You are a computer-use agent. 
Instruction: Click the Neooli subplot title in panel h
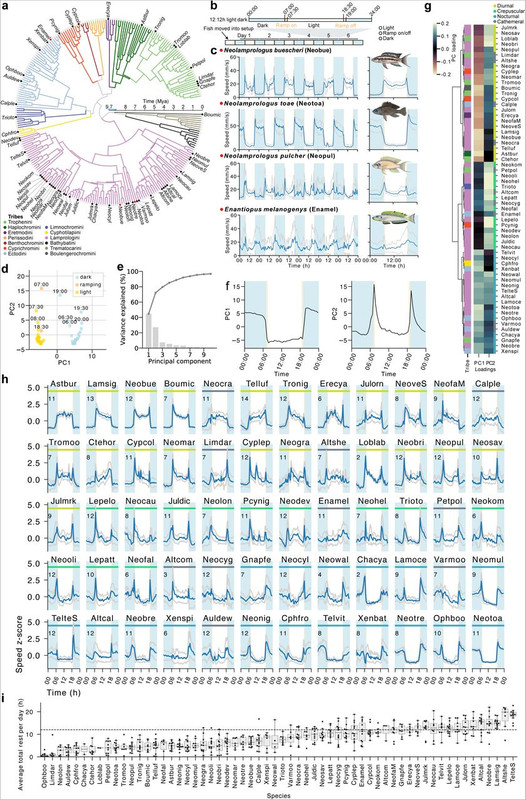click(64, 560)
